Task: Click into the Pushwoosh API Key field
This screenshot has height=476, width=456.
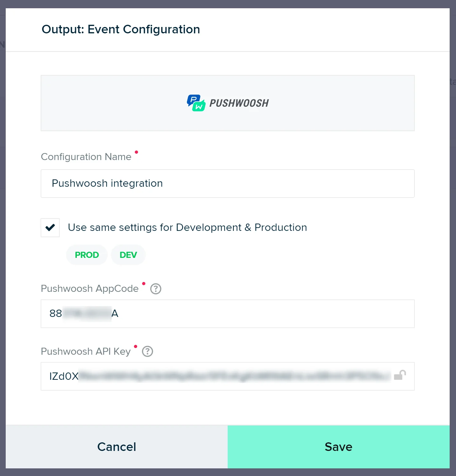Action: [x=219, y=376]
